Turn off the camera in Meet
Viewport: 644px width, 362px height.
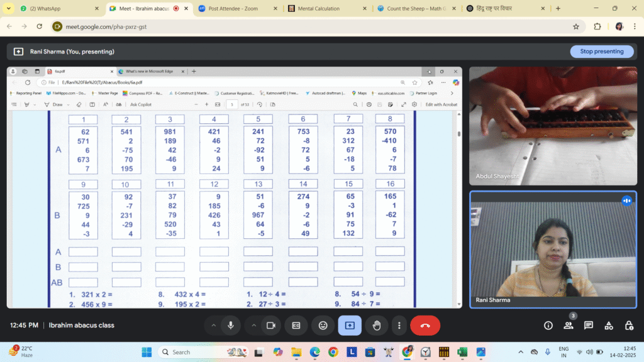coord(271,326)
